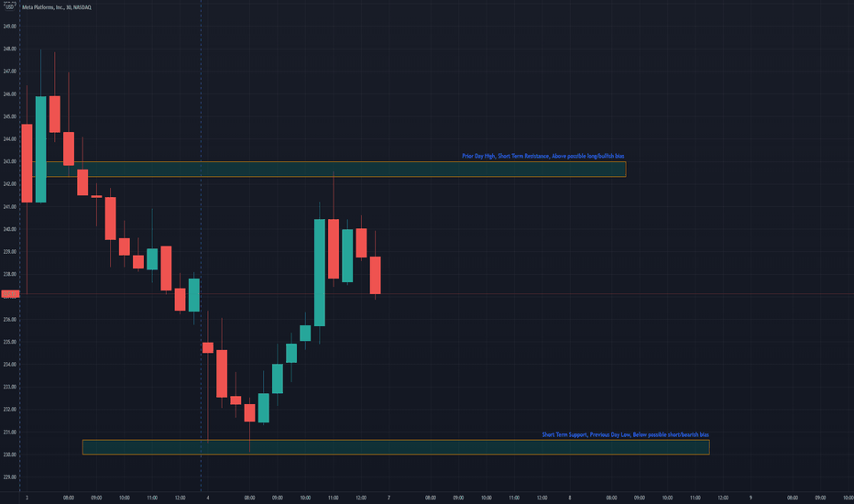Click the 235.00 price axis label
The width and height of the screenshot is (854, 504).
coord(10,342)
